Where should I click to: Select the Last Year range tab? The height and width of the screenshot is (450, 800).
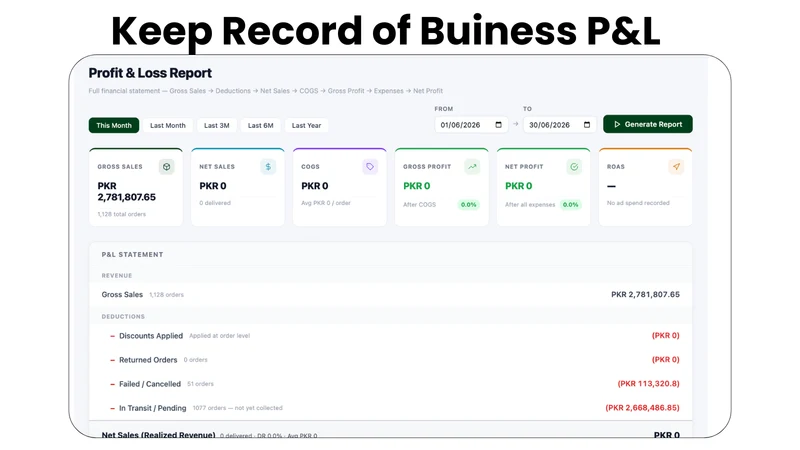coord(307,126)
